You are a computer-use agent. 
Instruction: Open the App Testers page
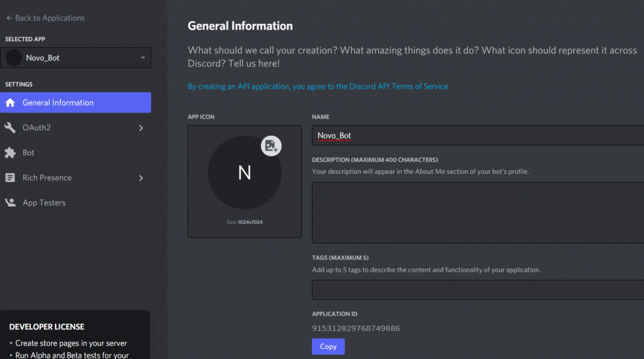click(x=75, y=203)
